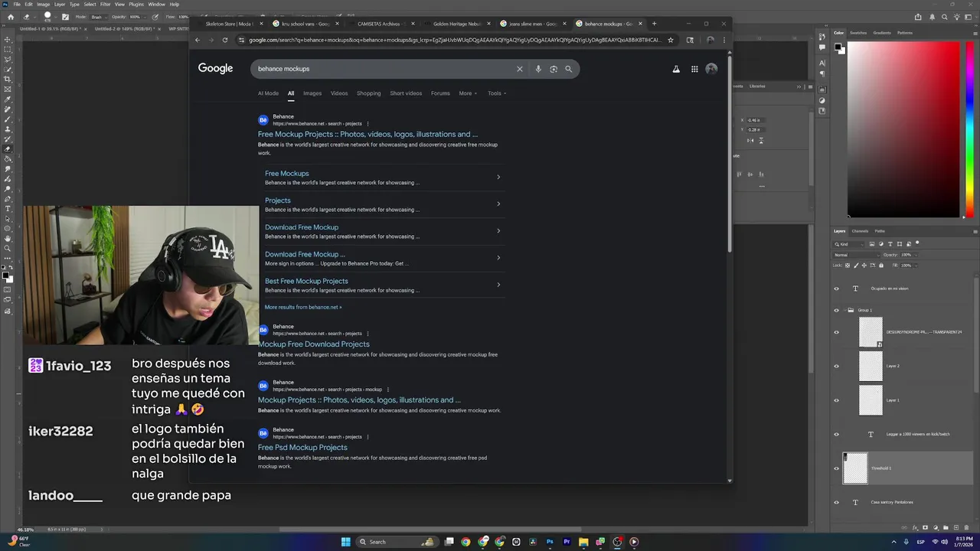Open Google More filters dropdown

[x=468, y=93]
